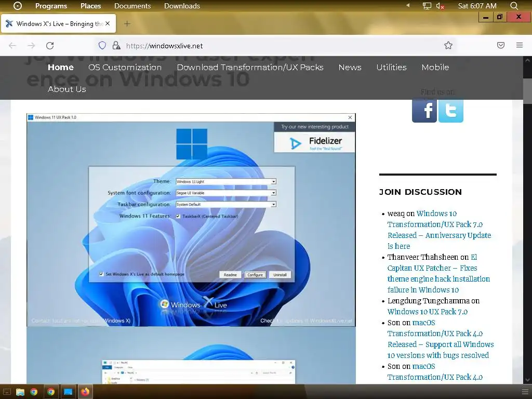Open the Utilities nav item
This screenshot has width=532, height=399.
pyautogui.click(x=391, y=67)
